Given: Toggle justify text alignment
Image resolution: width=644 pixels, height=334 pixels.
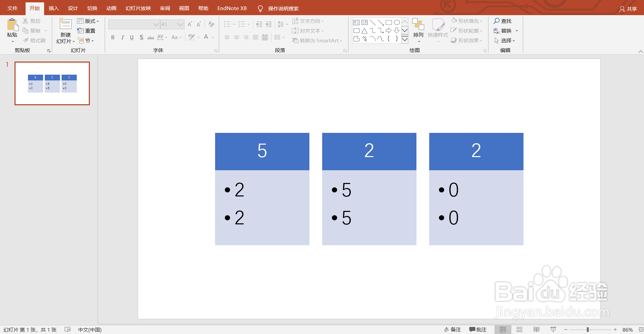Looking at the screenshot, I should click(x=256, y=37).
